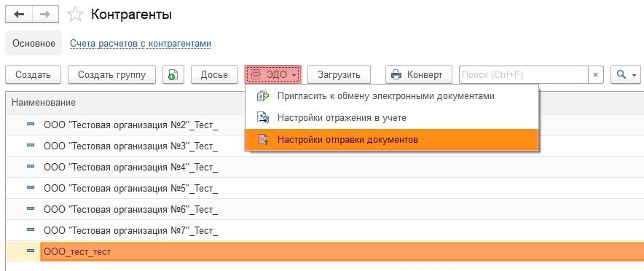Open Счета расчетов с контрагентами link
This screenshot has width=644, height=271.
tap(141, 44)
